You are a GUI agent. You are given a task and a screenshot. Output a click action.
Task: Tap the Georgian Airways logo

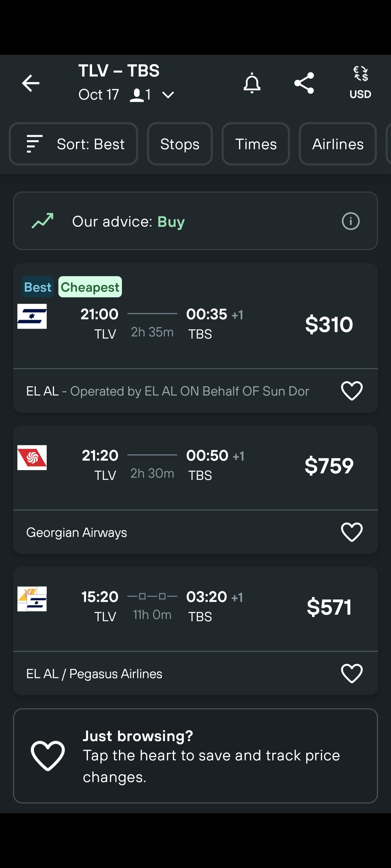point(32,458)
